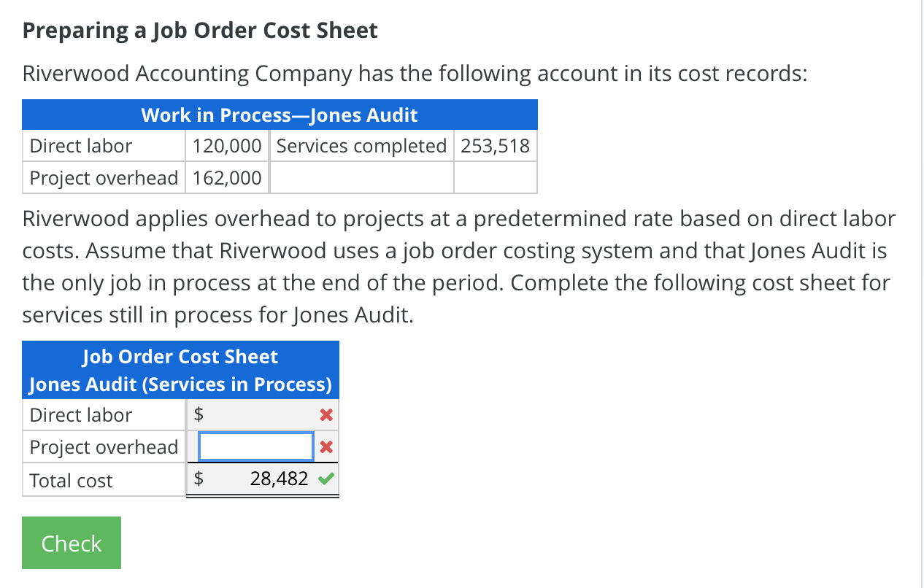Click the Jones Audit (Services in Process) header
Screen dimensions: 924x588
(x=180, y=384)
